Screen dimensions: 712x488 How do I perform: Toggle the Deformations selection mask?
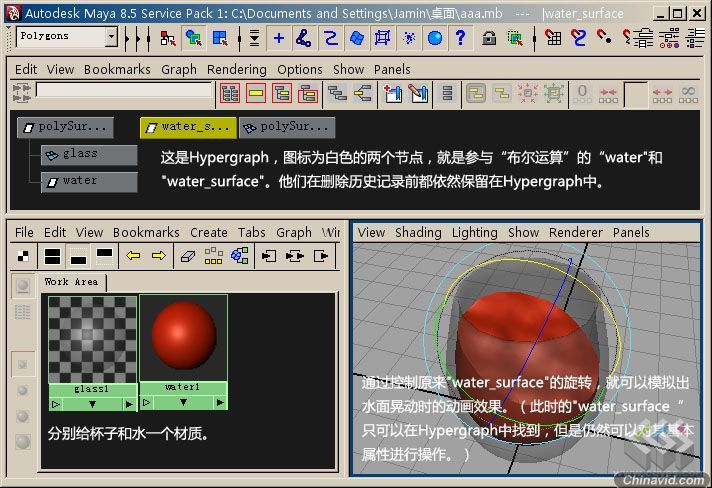point(382,38)
